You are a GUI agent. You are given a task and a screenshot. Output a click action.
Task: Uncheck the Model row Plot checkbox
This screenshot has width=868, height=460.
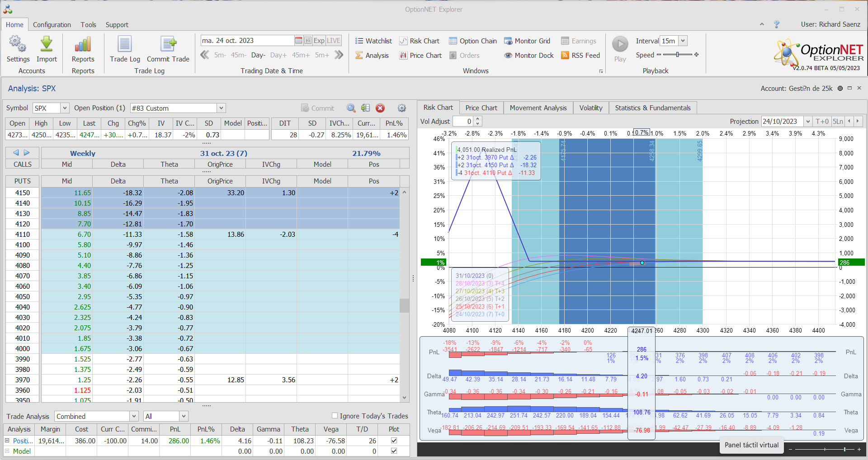(394, 451)
